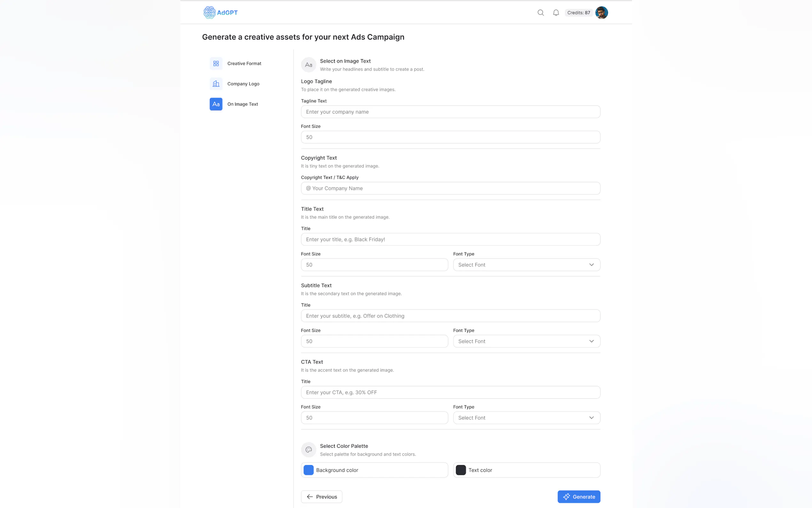
Task: Click the blue Aa sidebar icon
Action: (x=216, y=104)
